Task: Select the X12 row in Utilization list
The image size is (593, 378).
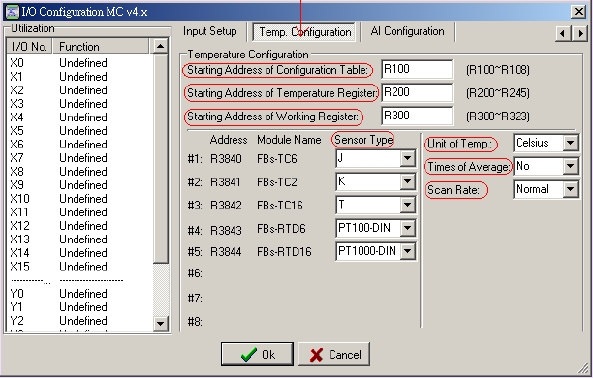Action: pyautogui.click(x=79, y=226)
